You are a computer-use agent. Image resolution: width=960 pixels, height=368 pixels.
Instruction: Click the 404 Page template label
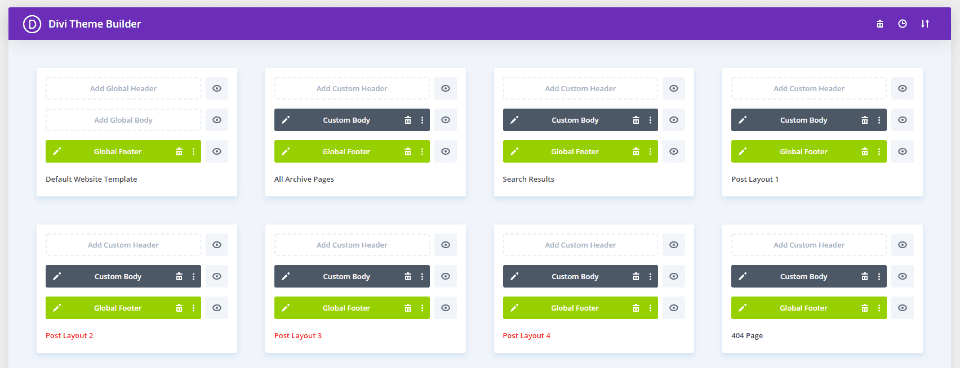coord(747,336)
